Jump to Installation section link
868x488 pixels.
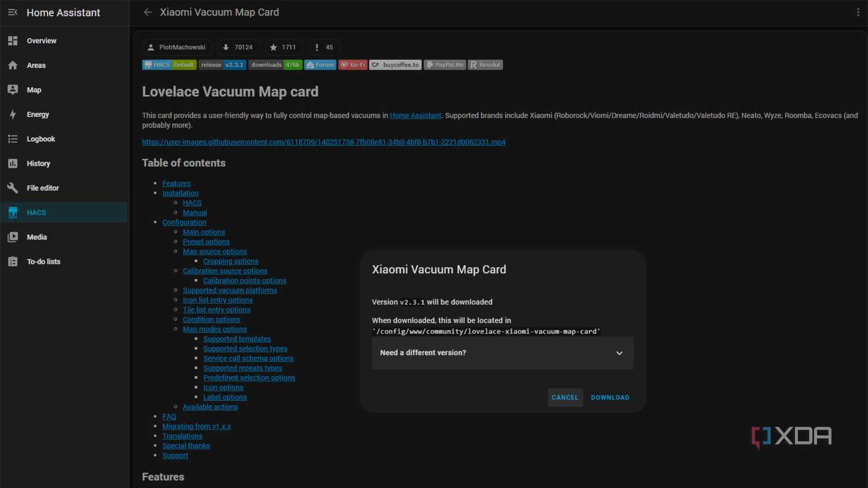[x=181, y=193]
